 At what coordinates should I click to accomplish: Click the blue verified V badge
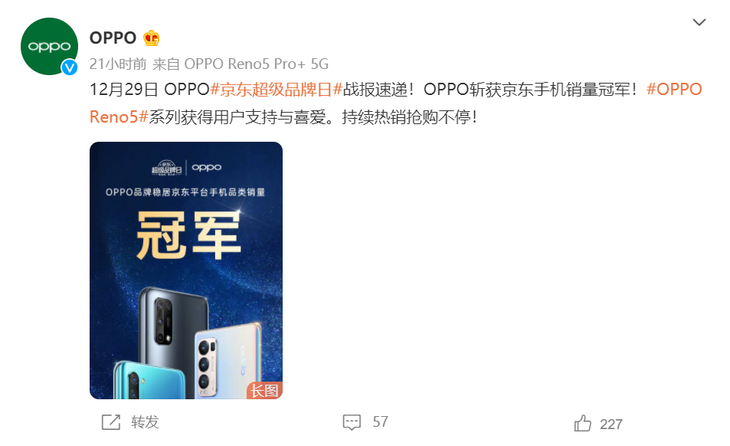69,68
